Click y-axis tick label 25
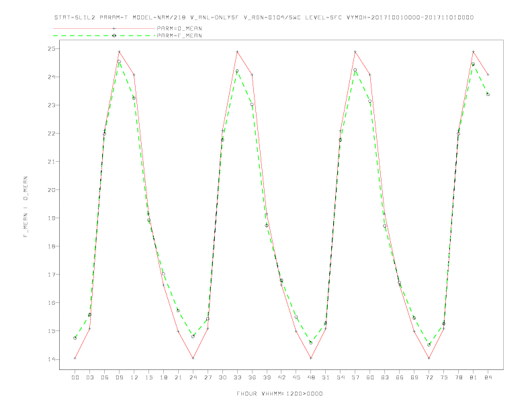The height and width of the screenshot is (411, 532). tap(51, 49)
